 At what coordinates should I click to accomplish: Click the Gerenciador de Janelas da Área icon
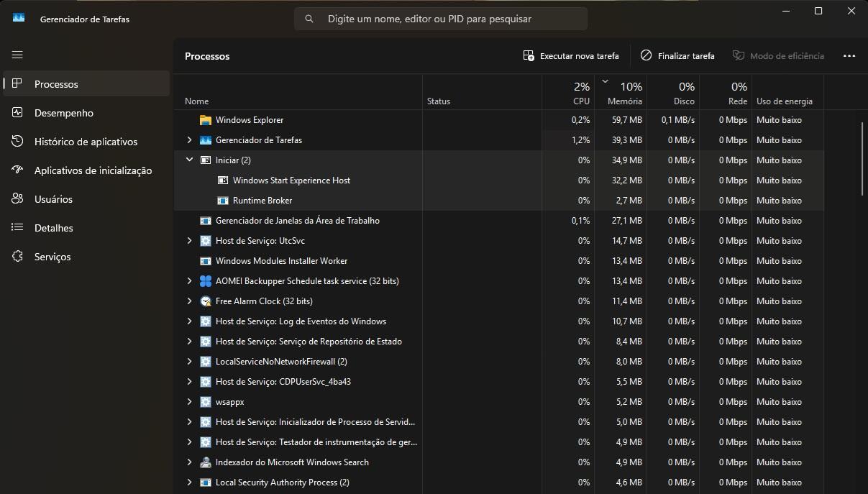click(x=206, y=221)
